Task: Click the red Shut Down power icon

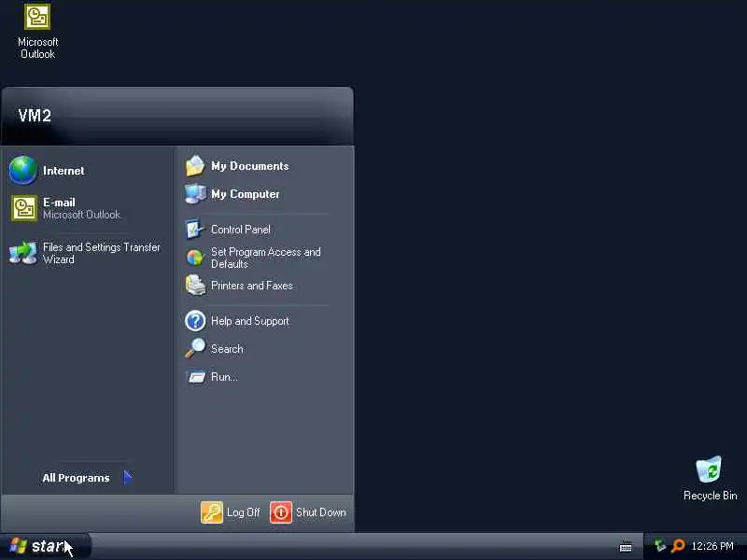Action: (x=281, y=512)
